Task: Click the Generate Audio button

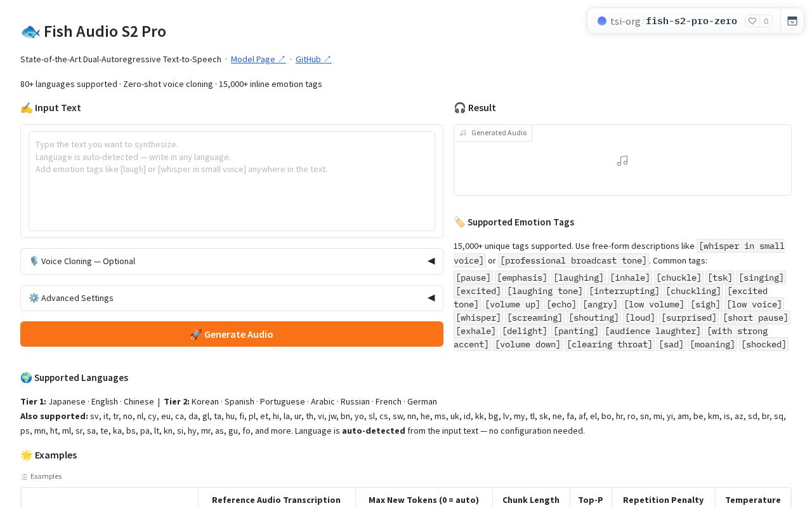Action: (232, 334)
